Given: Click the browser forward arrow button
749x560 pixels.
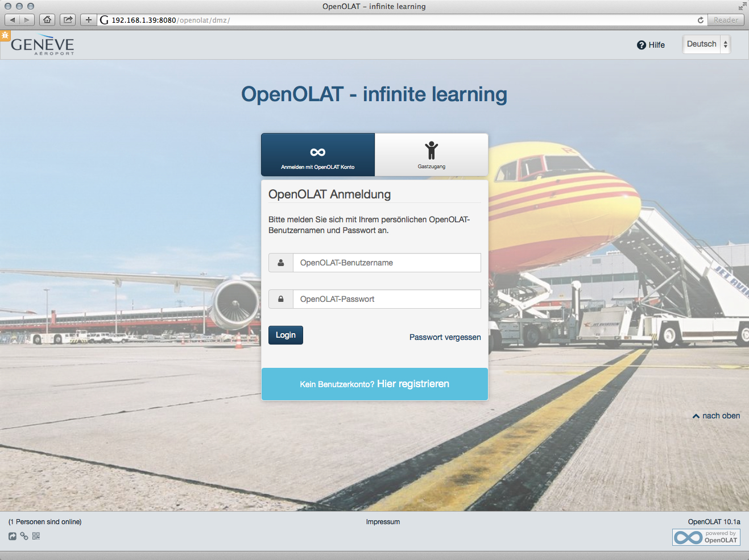Looking at the screenshot, I should [x=27, y=20].
